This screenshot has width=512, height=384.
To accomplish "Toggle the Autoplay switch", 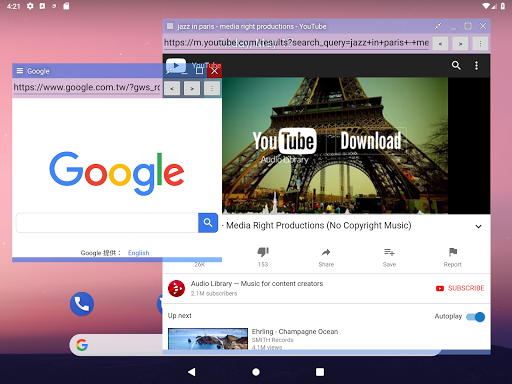I will tap(476, 317).
